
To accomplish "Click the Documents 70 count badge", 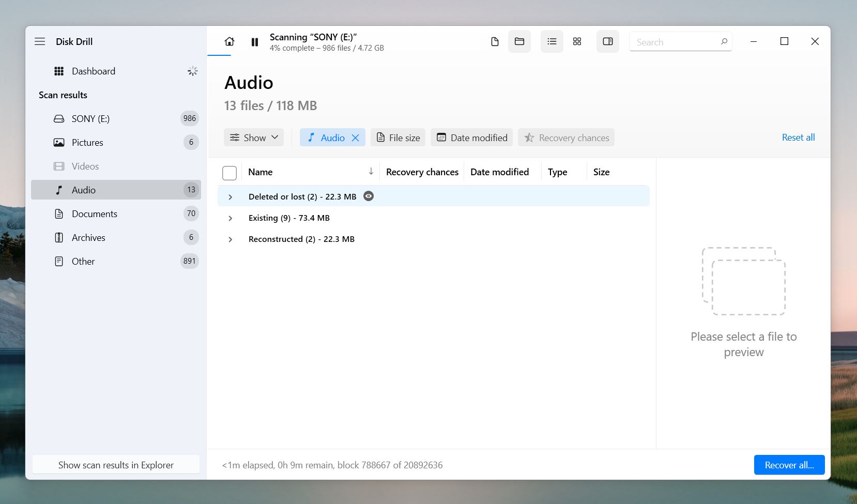I will [191, 213].
